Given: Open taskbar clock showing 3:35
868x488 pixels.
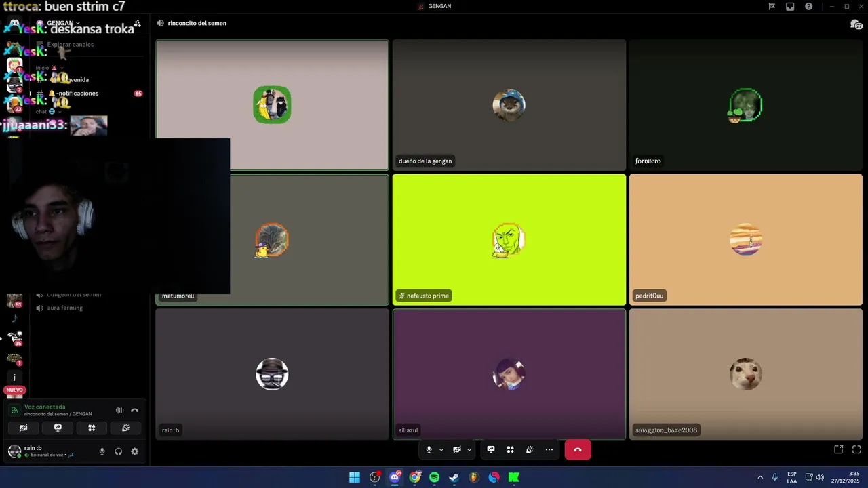Looking at the screenshot, I should (x=846, y=477).
